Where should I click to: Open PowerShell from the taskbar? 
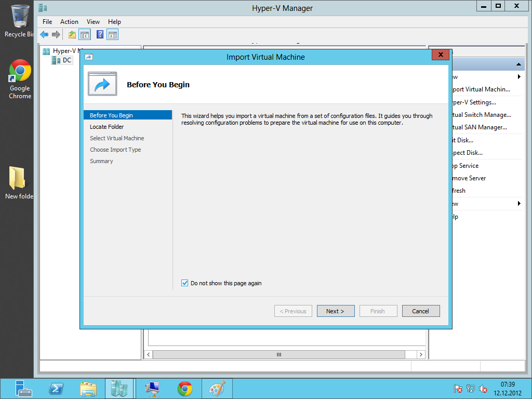coord(56,389)
